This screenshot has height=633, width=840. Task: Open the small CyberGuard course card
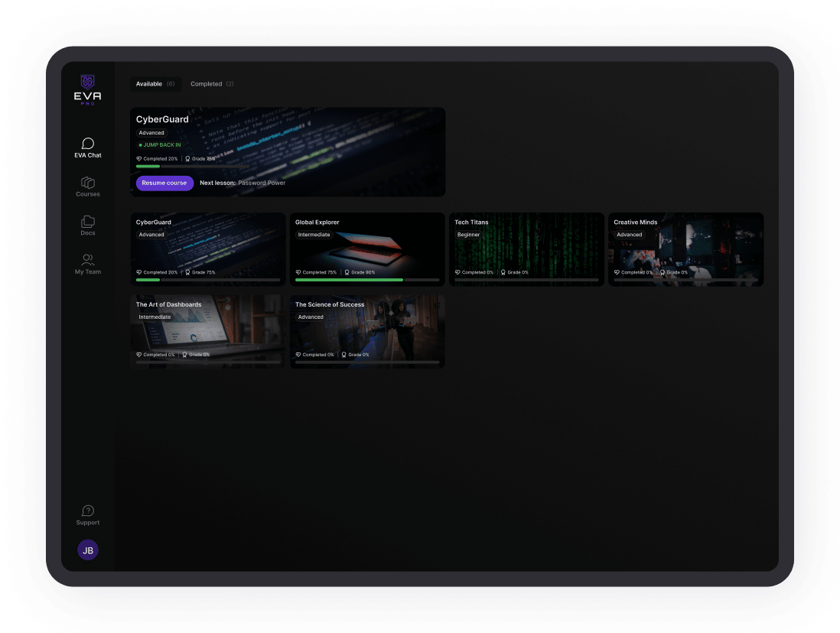(208, 249)
